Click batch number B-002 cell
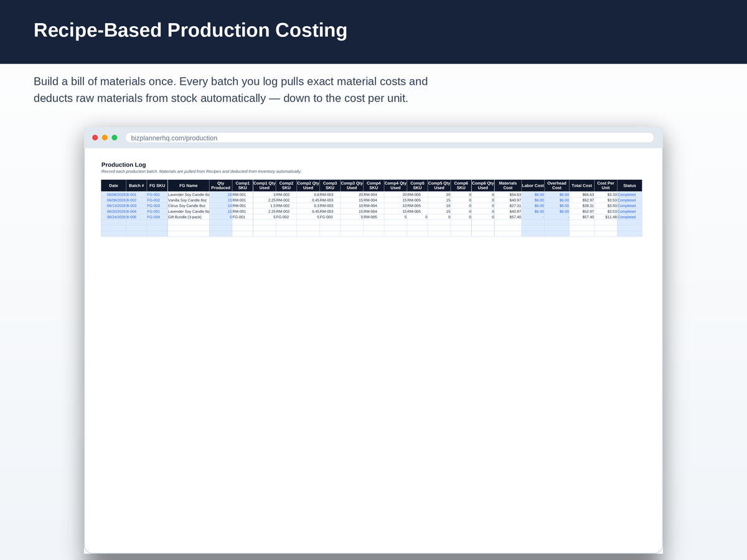747x560 pixels. click(136, 200)
